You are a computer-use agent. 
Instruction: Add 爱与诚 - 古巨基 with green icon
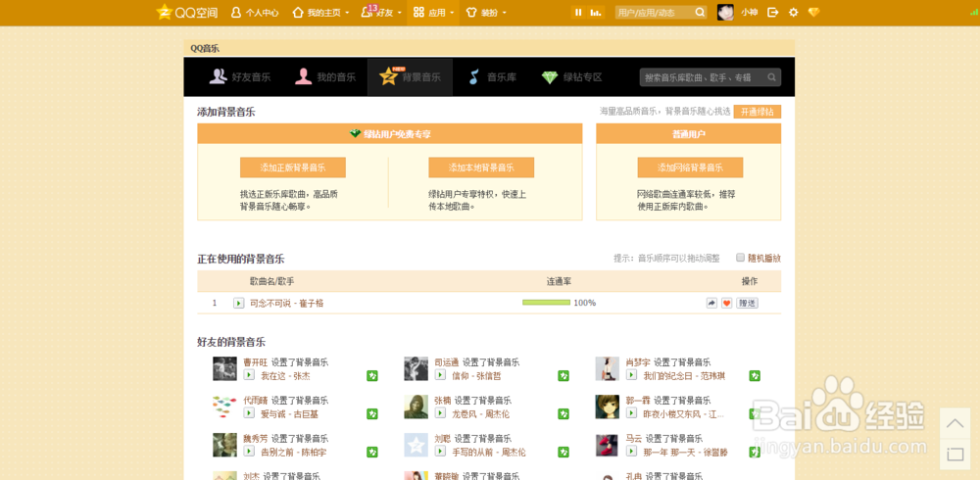(x=371, y=413)
